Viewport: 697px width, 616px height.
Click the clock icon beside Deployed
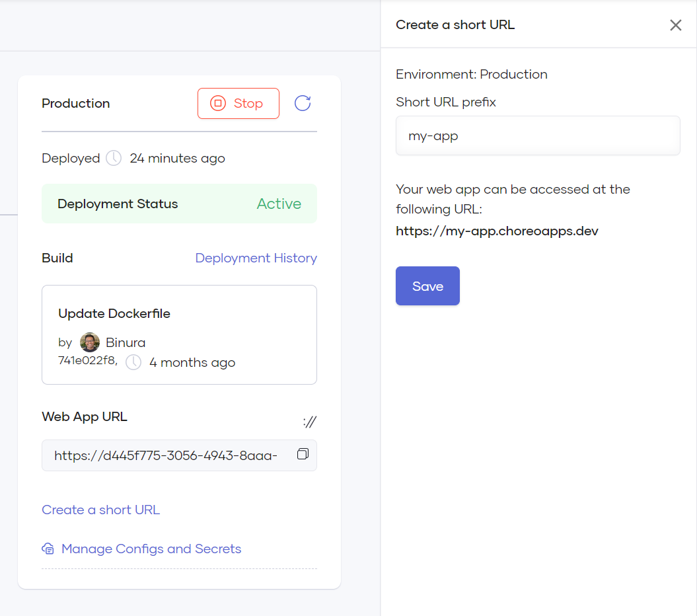click(x=114, y=159)
